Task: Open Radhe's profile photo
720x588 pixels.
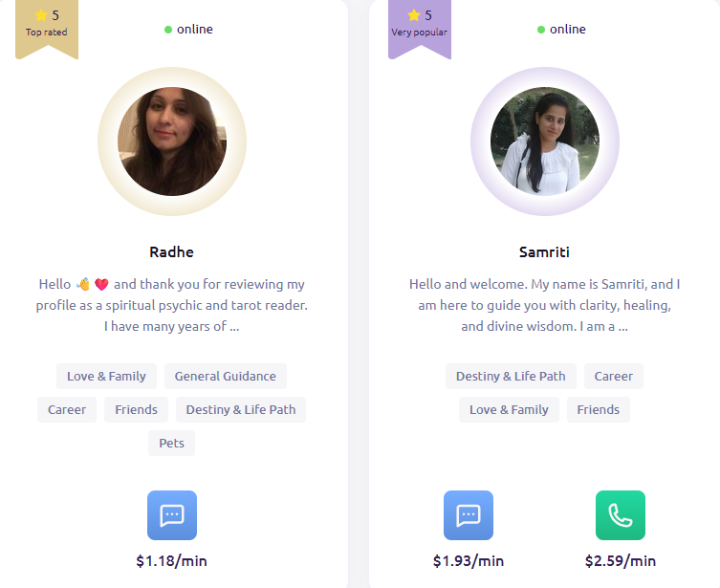Action: (172, 142)
